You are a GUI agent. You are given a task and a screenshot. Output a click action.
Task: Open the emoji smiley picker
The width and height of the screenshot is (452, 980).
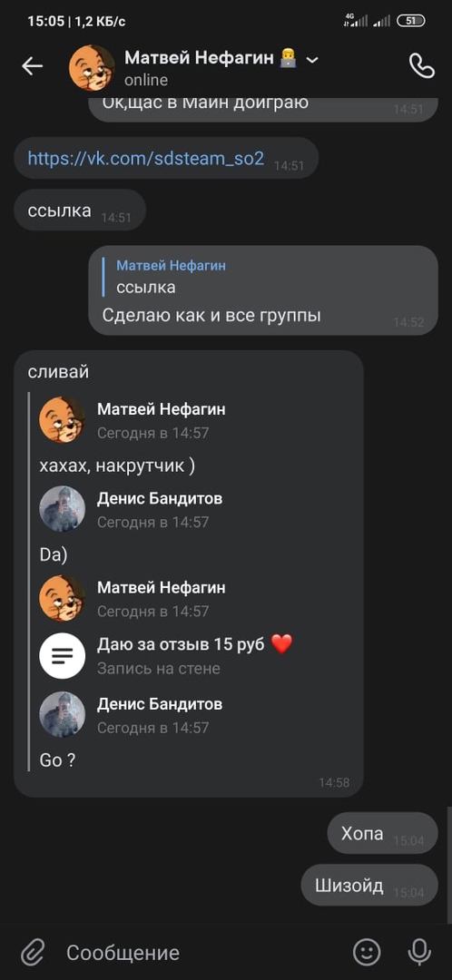(367, 952)
